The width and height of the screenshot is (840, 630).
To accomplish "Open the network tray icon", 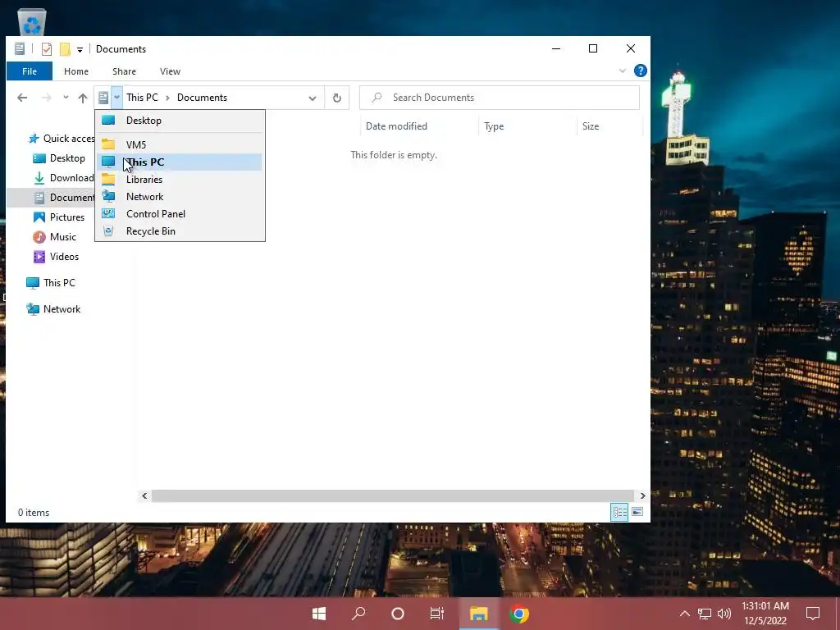I will point(705,614).
